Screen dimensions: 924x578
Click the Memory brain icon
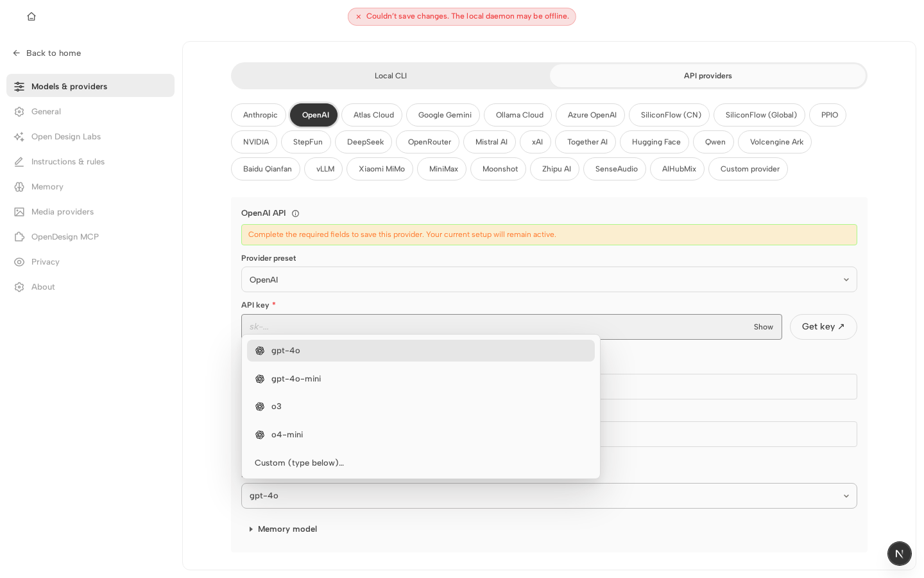(x=19, y=187)
